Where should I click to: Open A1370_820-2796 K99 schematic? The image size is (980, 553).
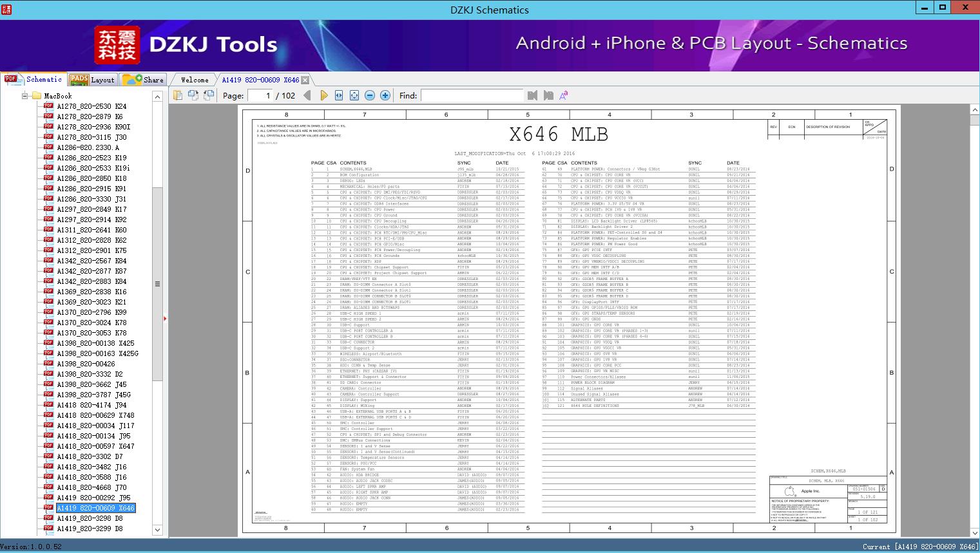coord(91,312)
